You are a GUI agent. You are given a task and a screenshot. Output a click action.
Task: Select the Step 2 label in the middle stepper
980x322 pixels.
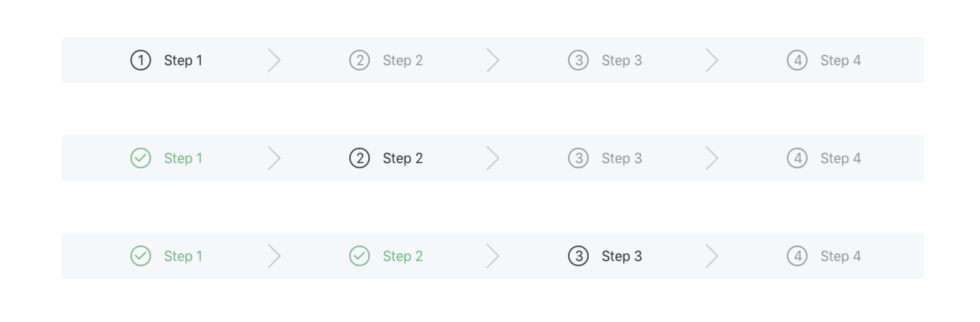point(403,158)
